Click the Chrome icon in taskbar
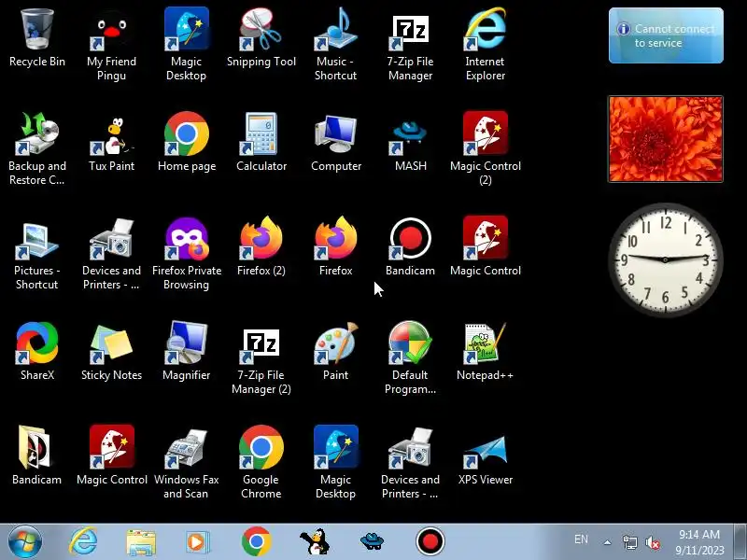 (256, 542)
